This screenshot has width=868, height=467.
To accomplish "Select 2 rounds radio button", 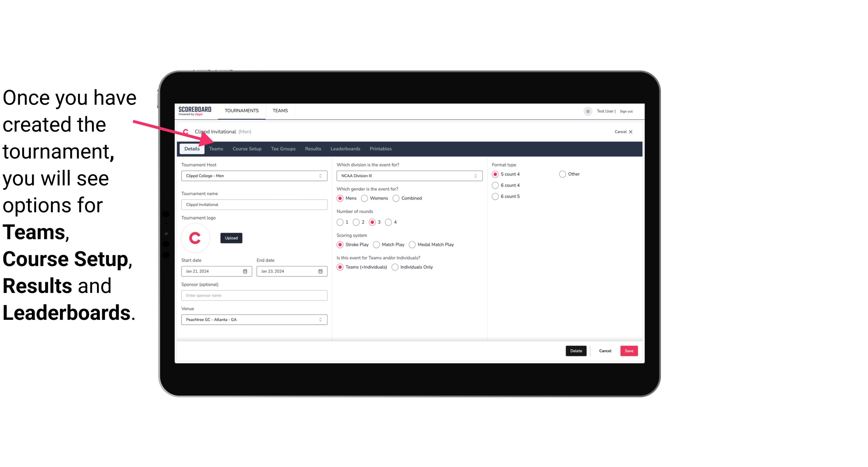I will click(357, 222).
